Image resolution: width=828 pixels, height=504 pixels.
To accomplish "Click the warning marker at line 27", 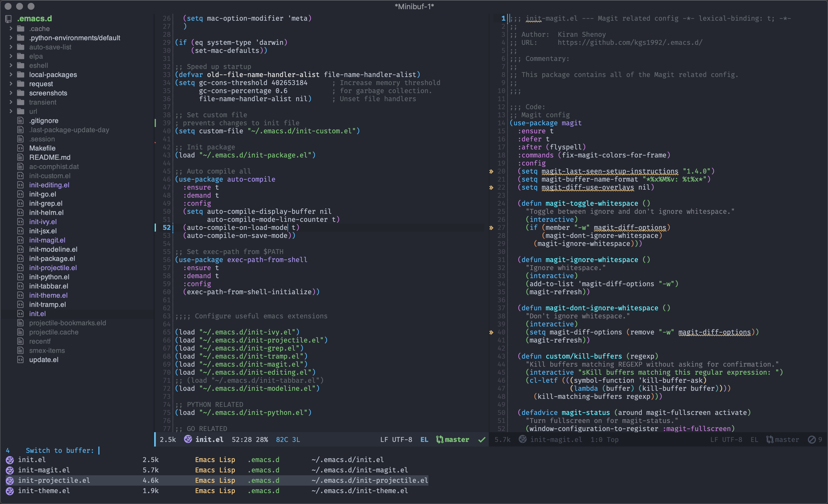I will coord(491,228).
